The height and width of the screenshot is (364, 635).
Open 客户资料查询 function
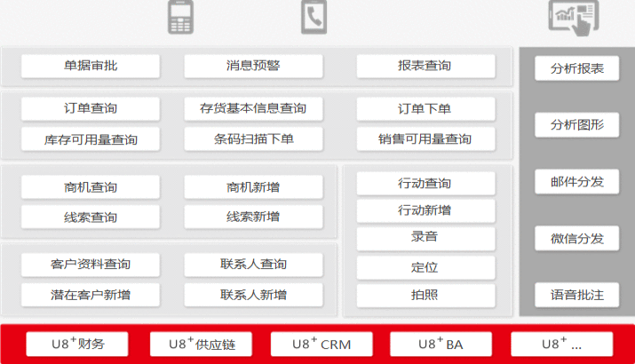[91, 265]
